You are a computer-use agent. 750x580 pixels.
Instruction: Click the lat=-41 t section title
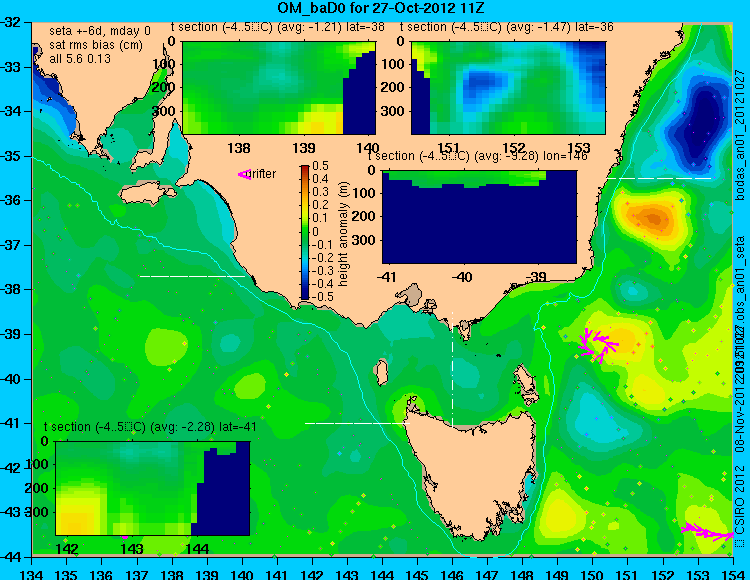pos(150,427)
